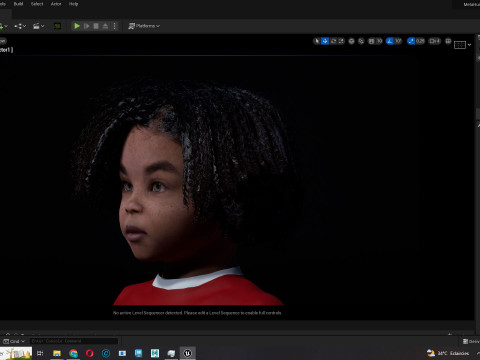Click the blue circular icon on the taskbar
The height and width of the screenshot is (360, 480).
tap(106, 353)
